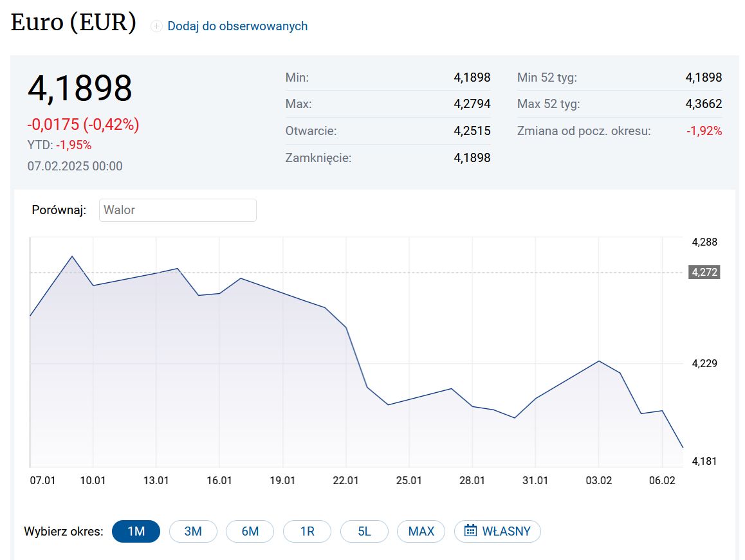The width and height of the screenshot is (745, 560).
Task: Display the 5L five-year chart
Action: (364, 531)
